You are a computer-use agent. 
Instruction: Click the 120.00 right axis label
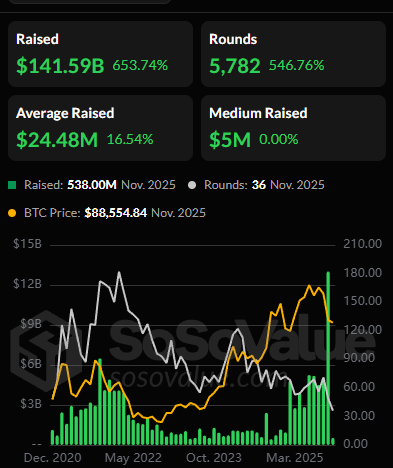[x=363, y=330]
